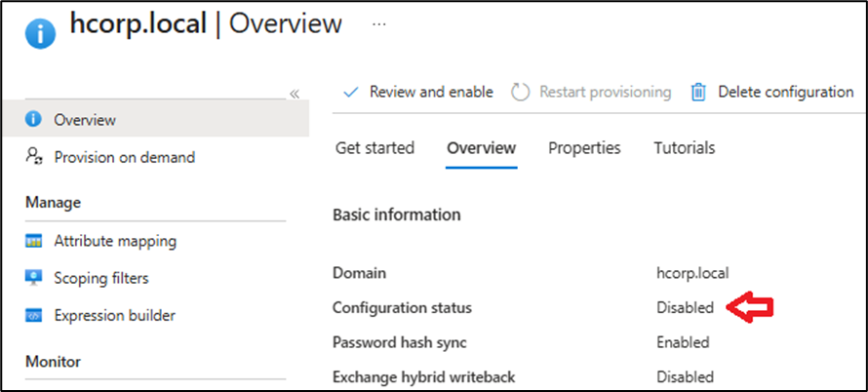Go to Scoping filters page
Screen dimensions: 868x392
101,278
